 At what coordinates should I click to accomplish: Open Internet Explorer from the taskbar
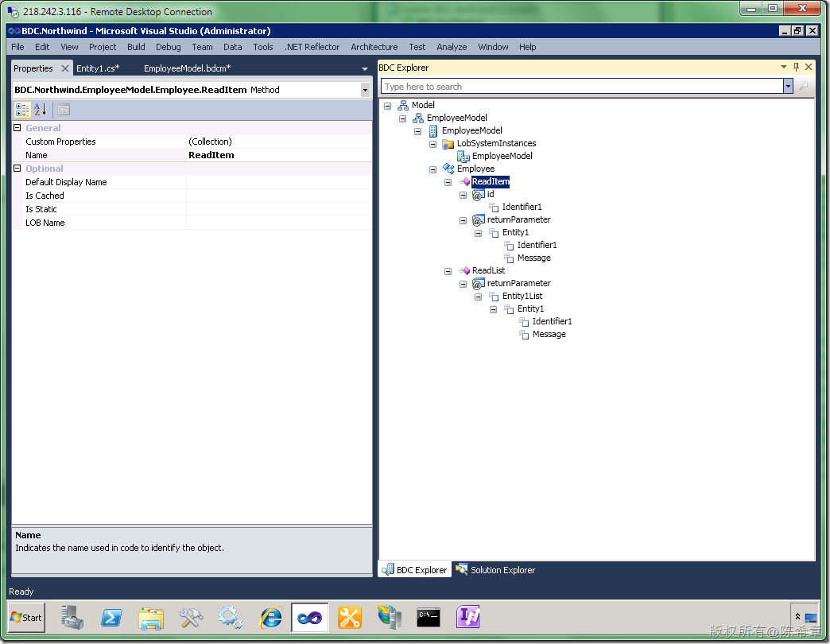tap(270, 618)
